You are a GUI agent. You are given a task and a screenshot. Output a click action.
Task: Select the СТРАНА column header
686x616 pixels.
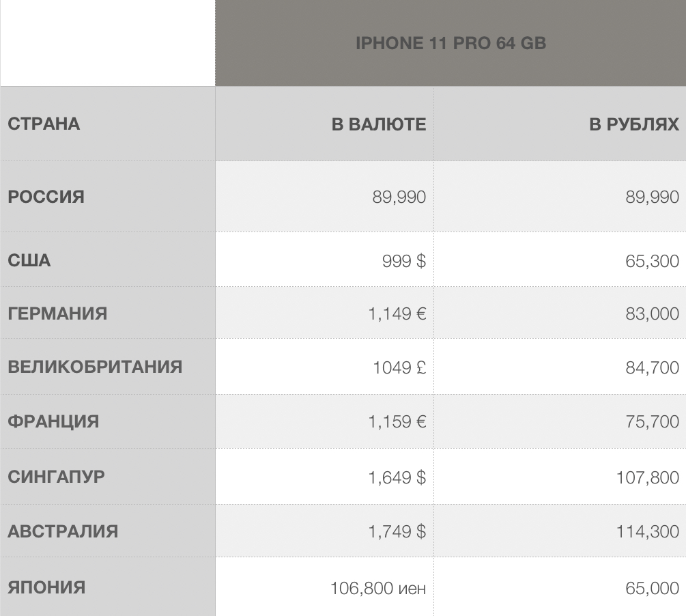click(44, 124)
